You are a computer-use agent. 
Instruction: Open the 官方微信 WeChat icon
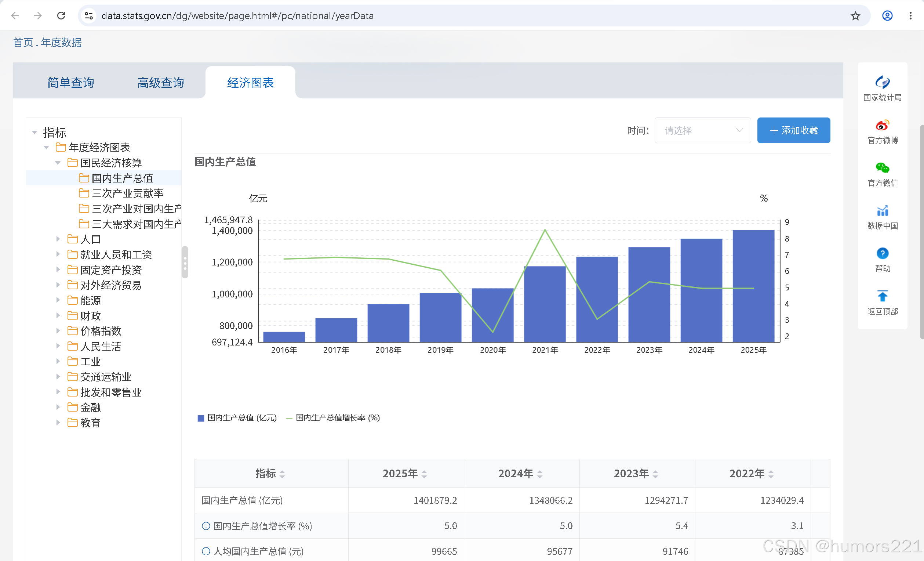[x=882, y=168]
